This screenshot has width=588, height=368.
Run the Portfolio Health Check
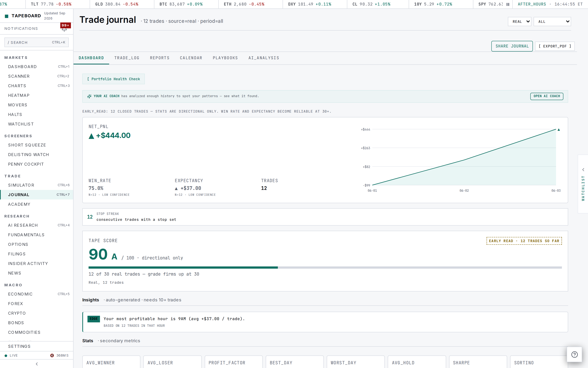pyautogui.click(x=114, y=79)
